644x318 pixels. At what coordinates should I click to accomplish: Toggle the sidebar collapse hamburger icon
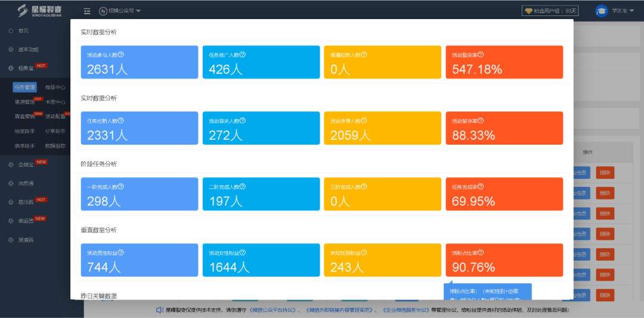87,11
